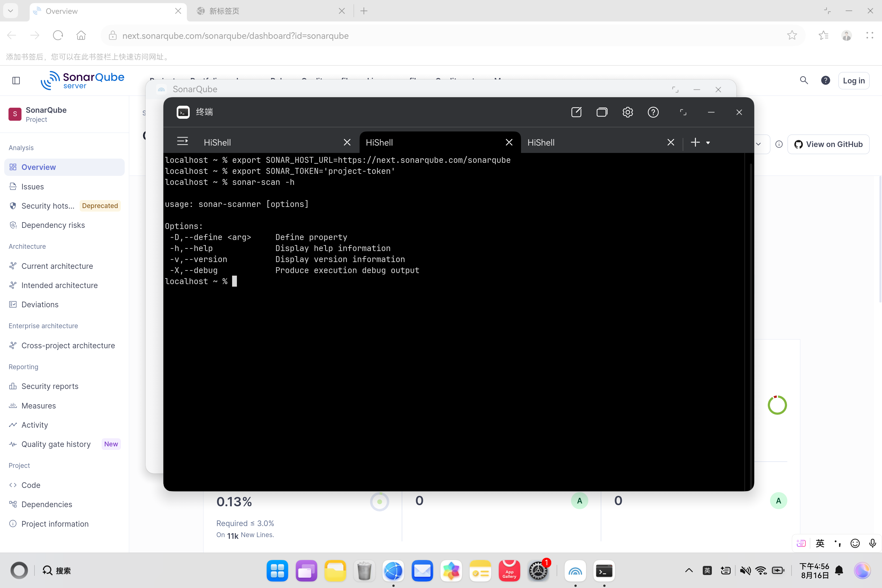Image resolution: width=882 pixels, height=588 pixels.
Task: Open the Mail app in dock
Action: pos(422,571)
